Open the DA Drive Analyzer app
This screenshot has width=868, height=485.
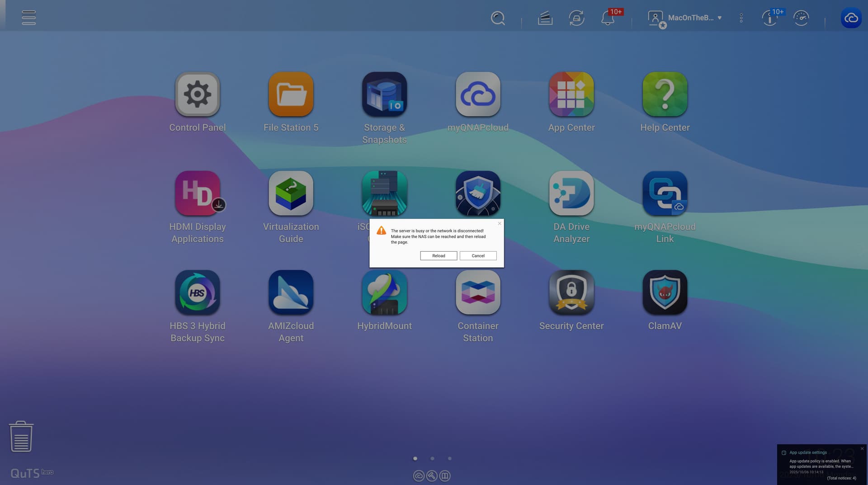[571, 193]
